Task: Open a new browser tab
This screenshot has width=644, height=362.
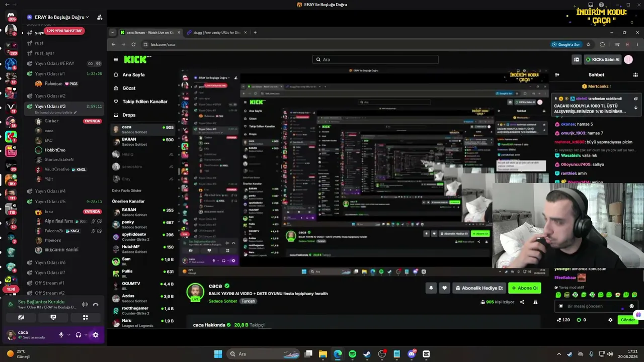Action: (255, 33)
